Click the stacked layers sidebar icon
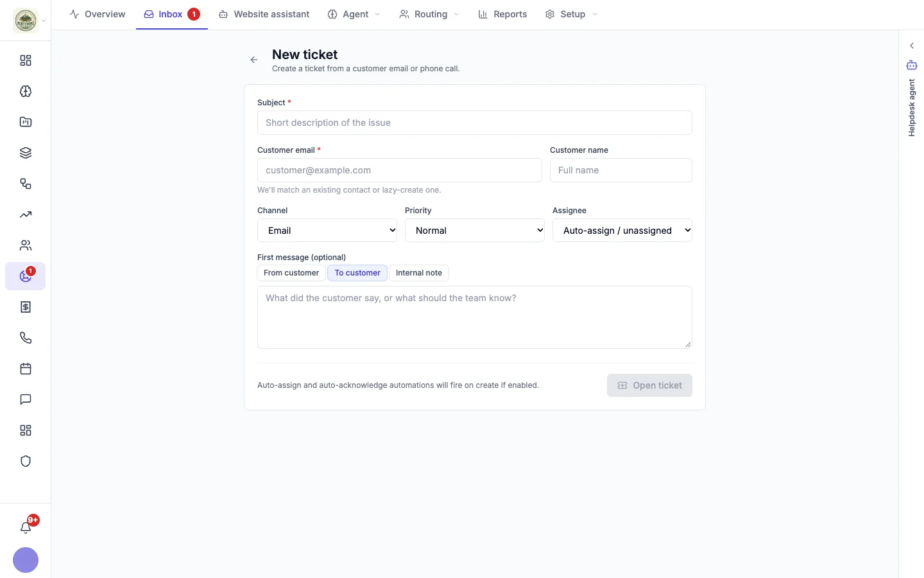The image size is (924, 578). pyautogui.click(x=26, y=153)
